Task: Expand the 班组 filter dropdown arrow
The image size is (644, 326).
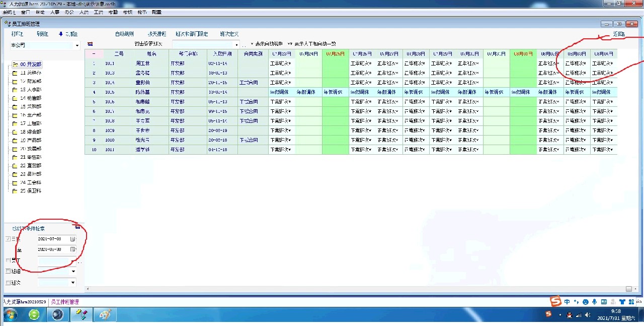Action: 73,272
